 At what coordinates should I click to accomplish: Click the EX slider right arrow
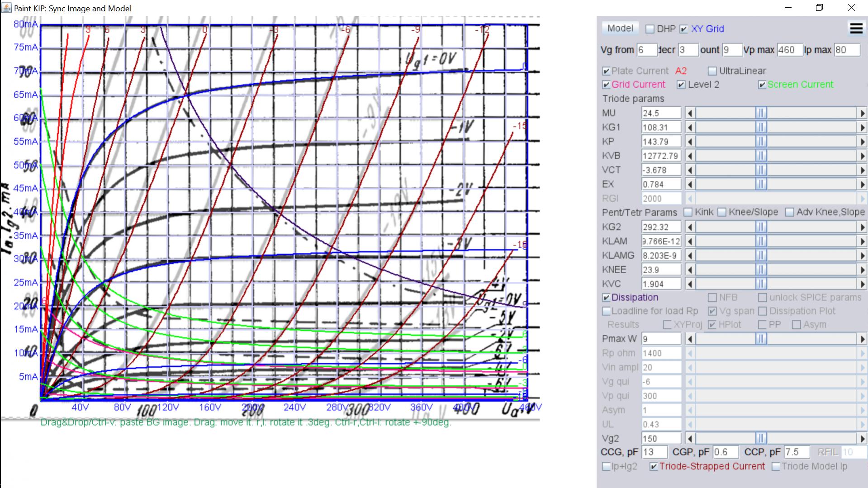(862, 185)
